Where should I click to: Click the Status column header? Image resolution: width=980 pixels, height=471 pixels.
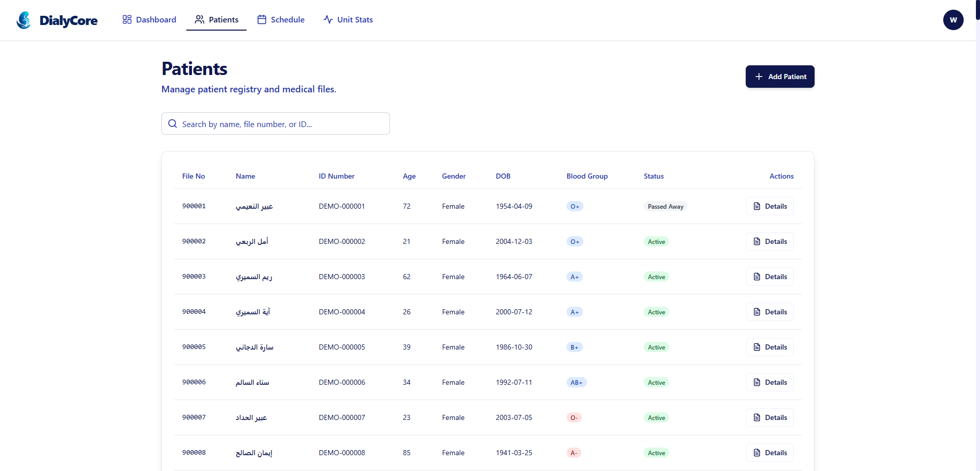654,176
